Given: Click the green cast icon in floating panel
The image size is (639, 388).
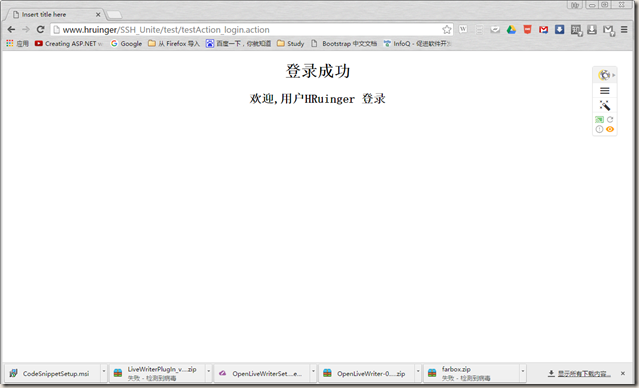Looking at the screenshot, I should pyautogui.click(x=599, y=119).
